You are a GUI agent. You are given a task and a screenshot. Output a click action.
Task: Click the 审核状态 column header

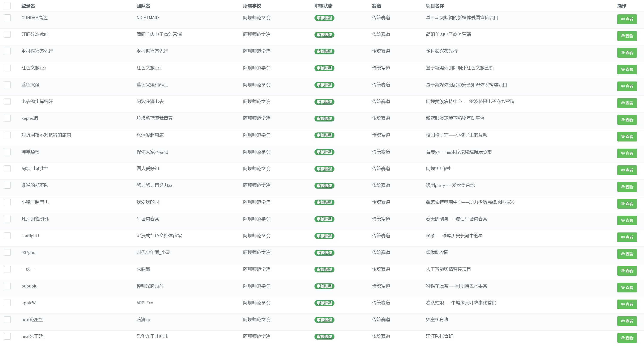tap(323, 6)
